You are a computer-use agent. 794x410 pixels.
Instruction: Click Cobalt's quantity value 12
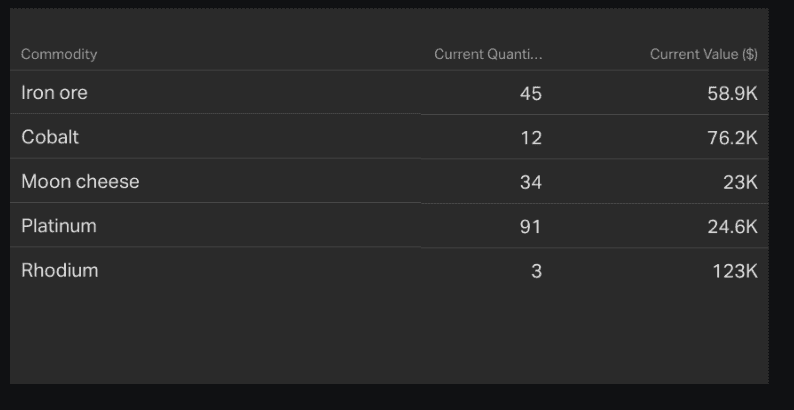(530, 137)
